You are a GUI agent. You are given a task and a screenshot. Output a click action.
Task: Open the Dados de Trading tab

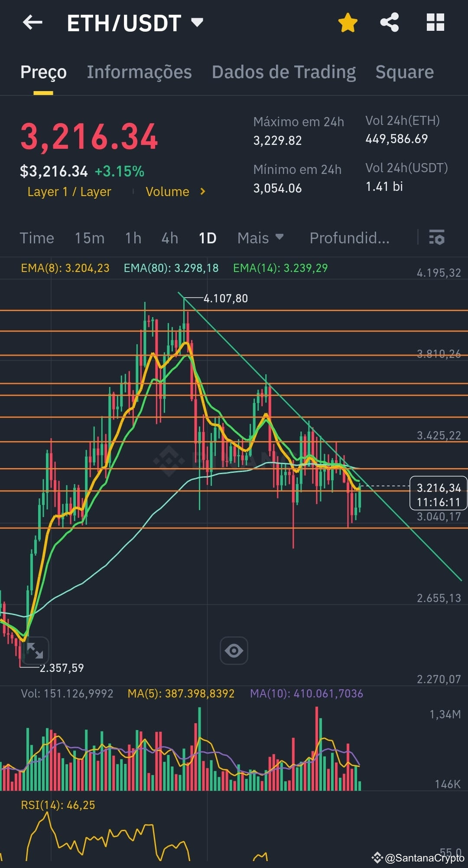click(x=284, y=72)
